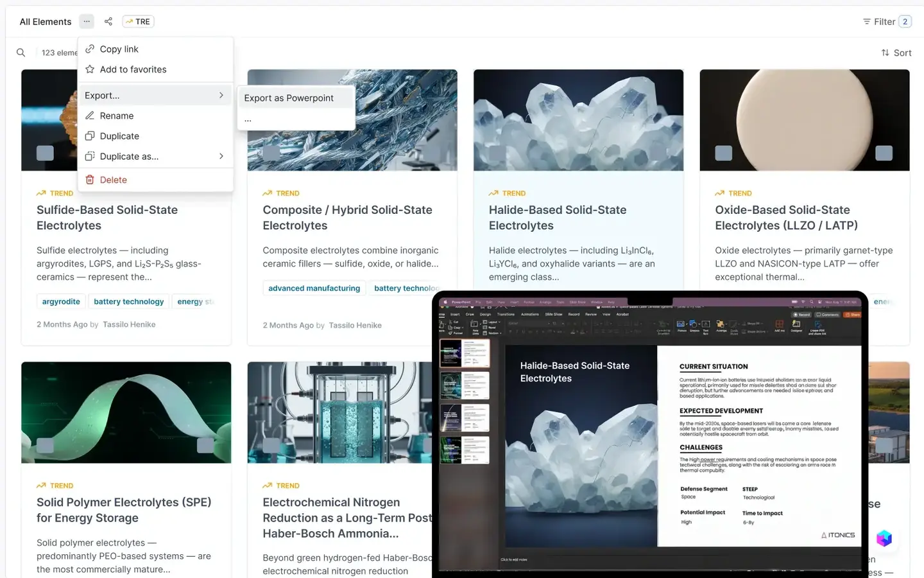Select Export as Powerpoint
This screenshot has height=578, width=924.
pos(296,98)
